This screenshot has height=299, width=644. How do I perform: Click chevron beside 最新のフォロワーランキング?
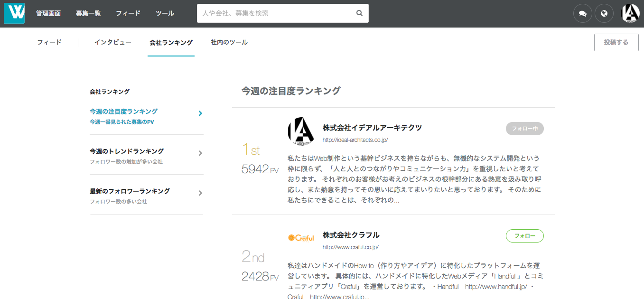[200, 193]
